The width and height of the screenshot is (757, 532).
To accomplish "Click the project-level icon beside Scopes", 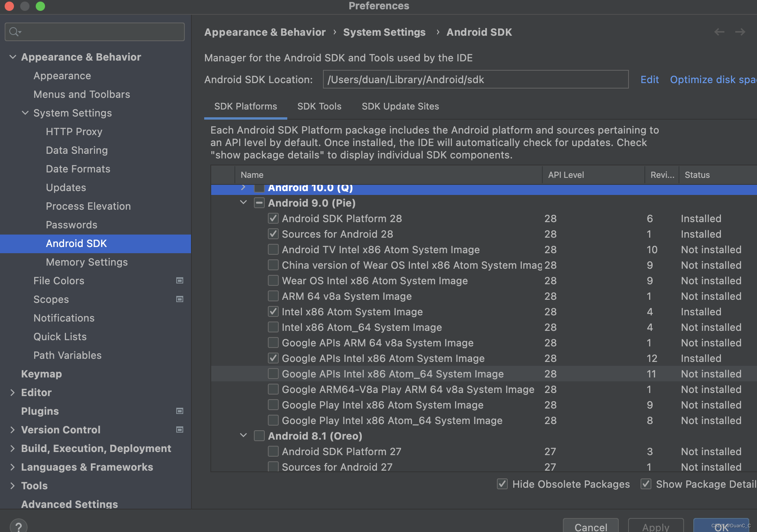I will click(180, 299).
